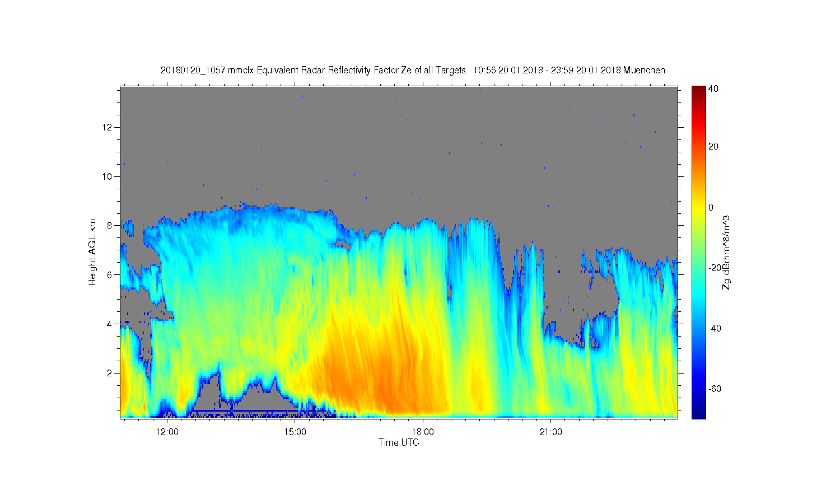Click the height label 12 on the y-axis
840x504 pixels.
click(108, 127)
